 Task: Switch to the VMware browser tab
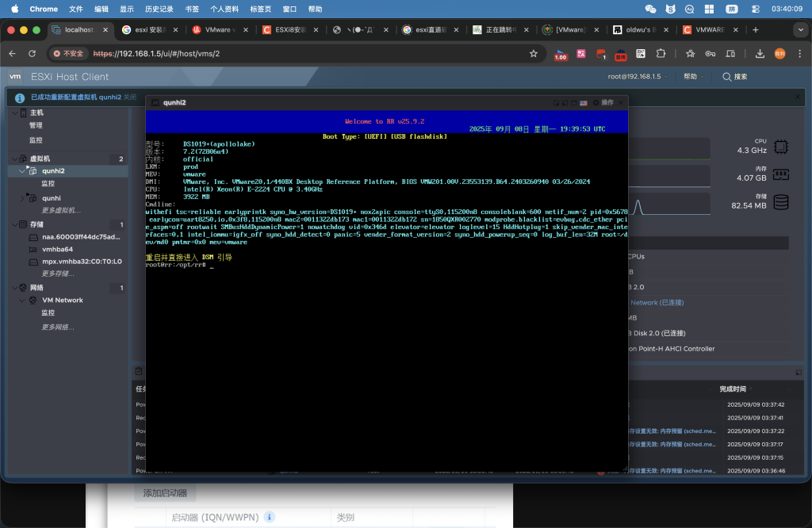[213, 30]
